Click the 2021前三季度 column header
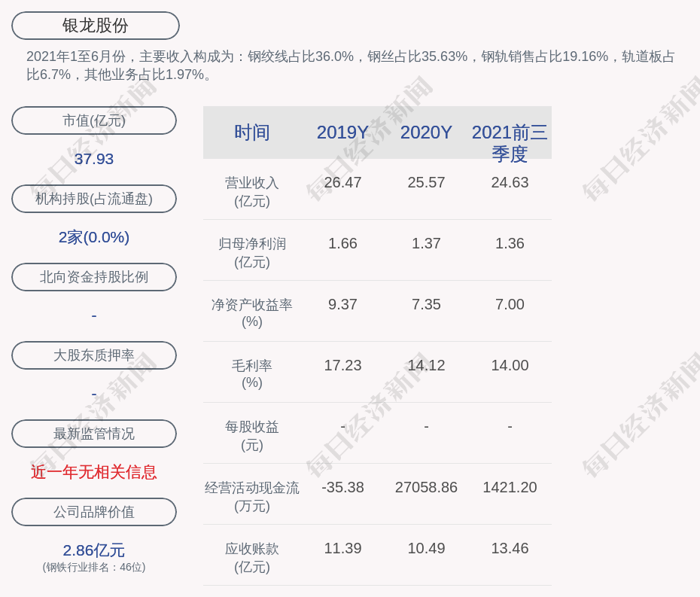This screenshot has width=700, height=597. click(510, 143)
